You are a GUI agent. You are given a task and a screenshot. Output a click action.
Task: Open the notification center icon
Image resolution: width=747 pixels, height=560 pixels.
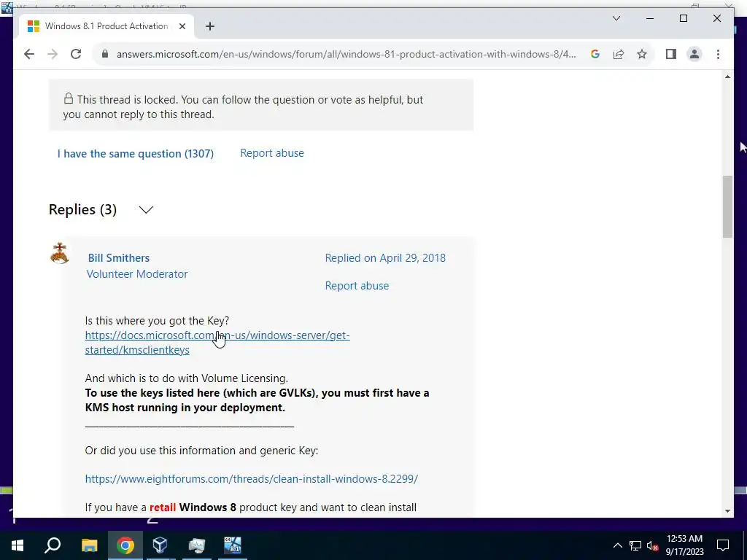[x=723, y=545]
